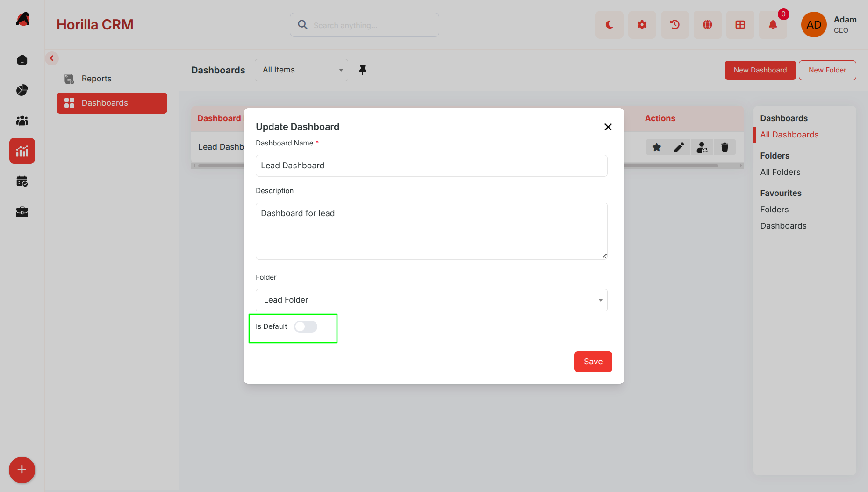Open the language globe icon
This screenshot has height=492, width=868.
(707, 25)
